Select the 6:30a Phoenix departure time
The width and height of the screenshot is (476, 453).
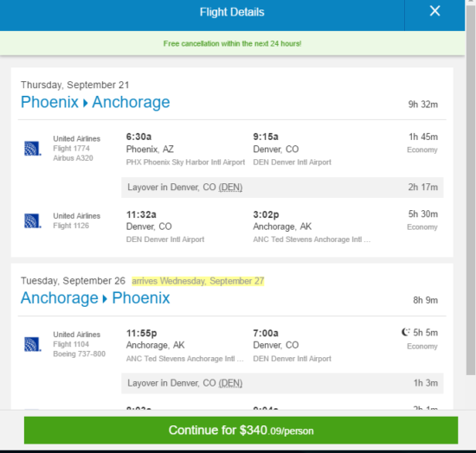138,137
